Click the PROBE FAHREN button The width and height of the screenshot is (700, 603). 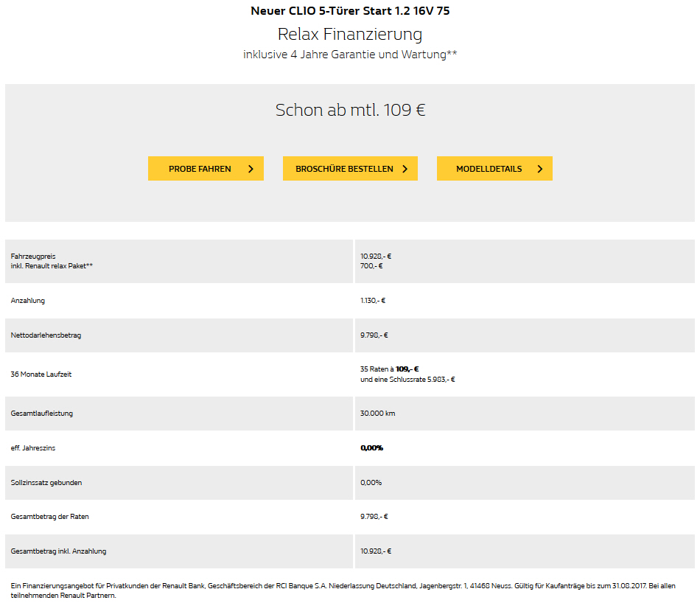pos(206,168)
